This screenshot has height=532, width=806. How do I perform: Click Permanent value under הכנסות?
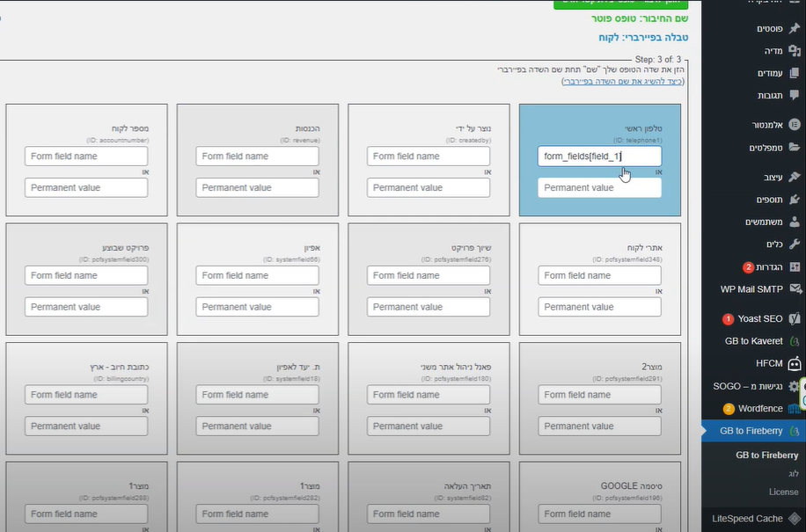tap(257, 188)
